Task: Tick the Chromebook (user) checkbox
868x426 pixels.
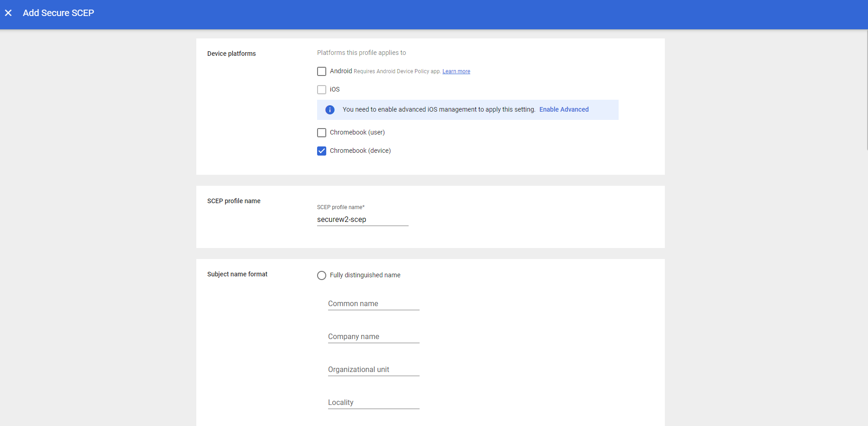Action: coord(322,133)
